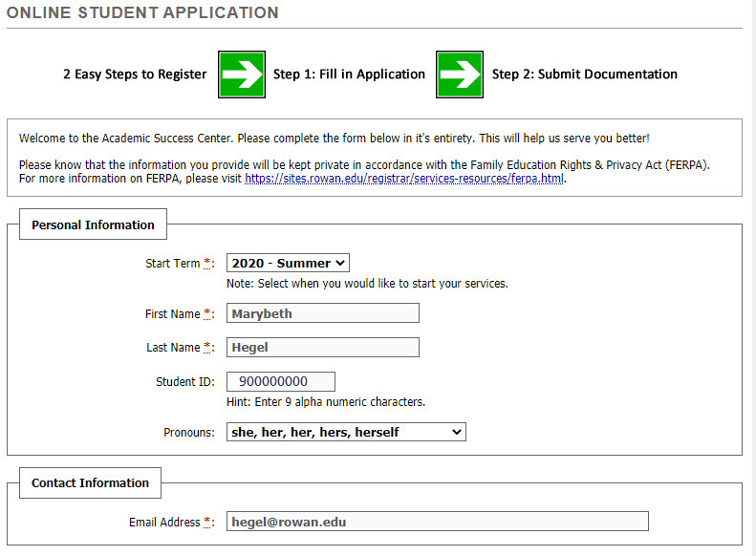Screen dimensions: 756x556
Task: Expand the Pronouns dropdown list
Action: click(x=345, y=432)
